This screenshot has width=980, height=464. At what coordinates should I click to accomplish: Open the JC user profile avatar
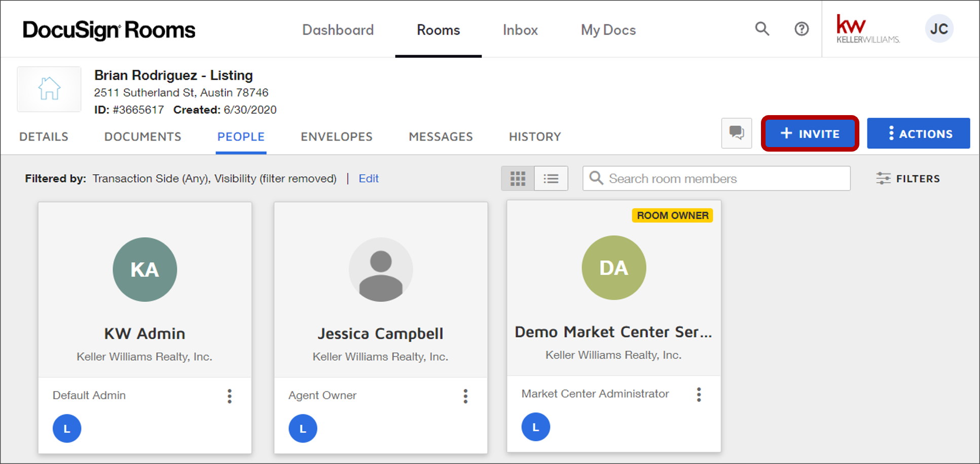[939, 29]
